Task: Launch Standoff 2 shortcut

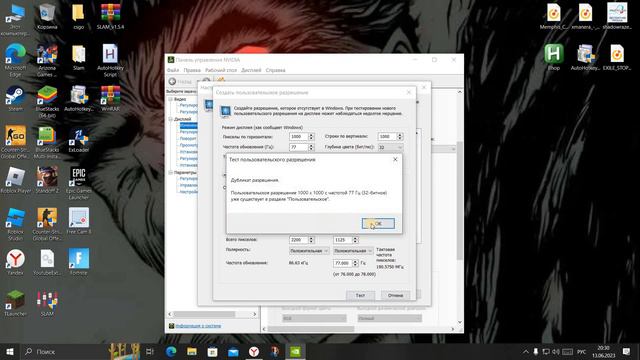Action: pos(47,180)
